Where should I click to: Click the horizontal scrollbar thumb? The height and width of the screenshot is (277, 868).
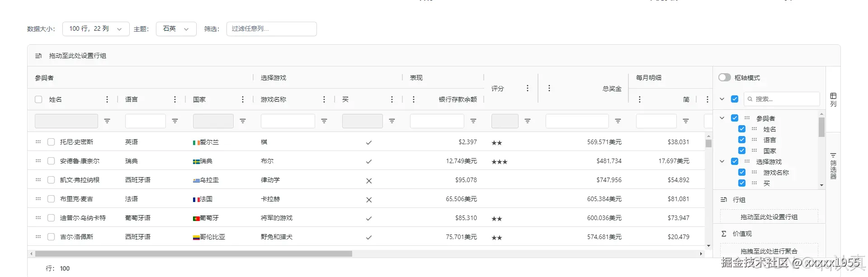(193, 254)
